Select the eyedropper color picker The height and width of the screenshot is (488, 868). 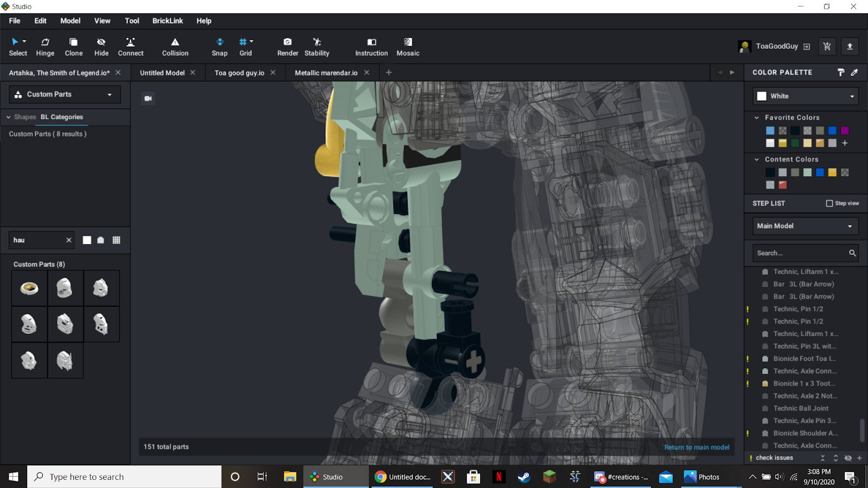tap(854, 72)
